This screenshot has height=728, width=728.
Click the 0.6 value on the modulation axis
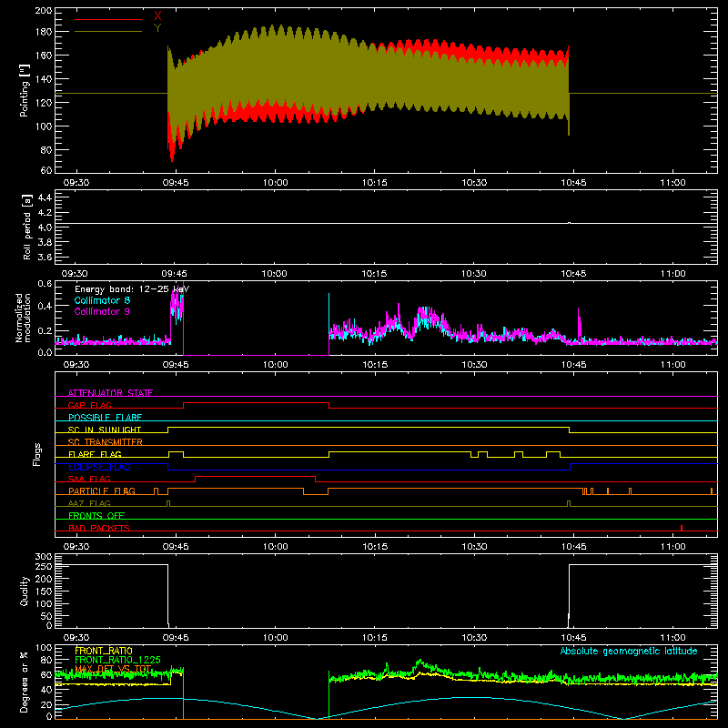point(45,283)
